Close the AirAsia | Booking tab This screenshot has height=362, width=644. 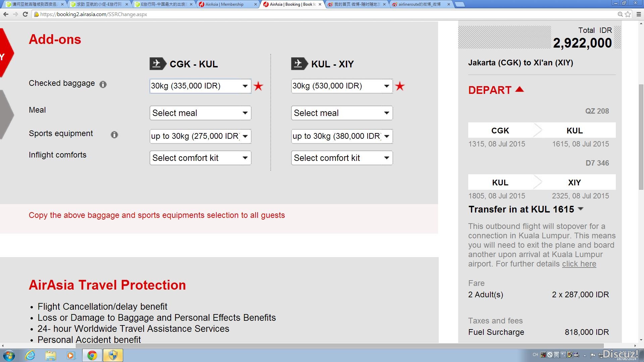(x=320, y=4)
